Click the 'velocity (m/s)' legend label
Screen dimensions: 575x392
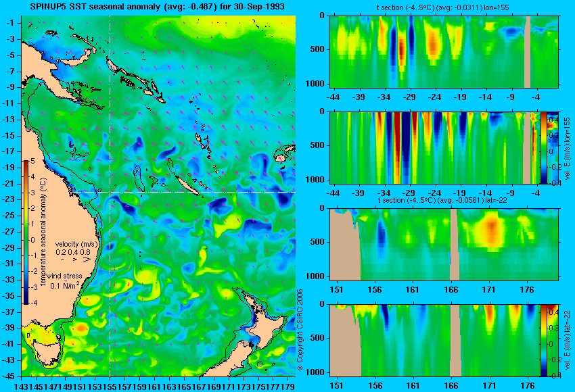click(x=76, y=244)
